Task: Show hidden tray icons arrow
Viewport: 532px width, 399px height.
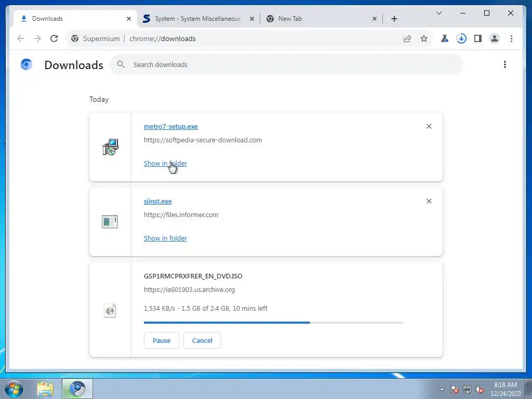Action: tap(442, 389)
